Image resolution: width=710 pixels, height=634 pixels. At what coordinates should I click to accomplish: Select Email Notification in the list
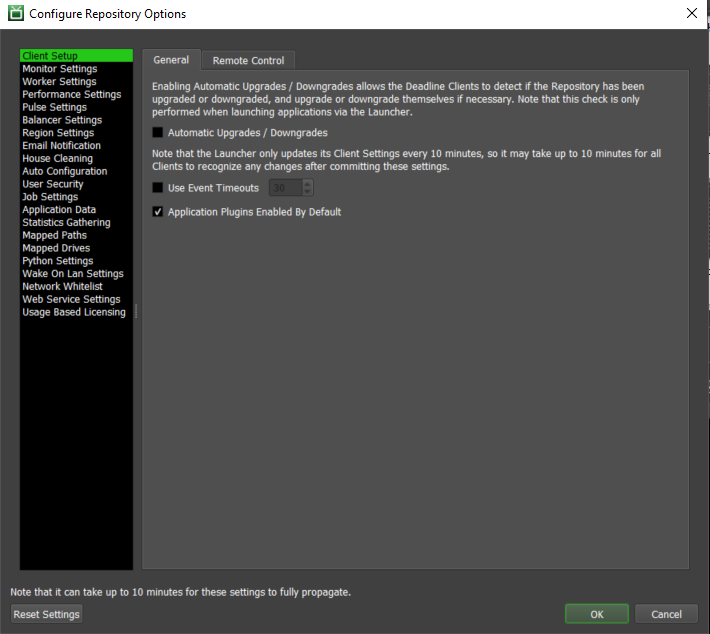click(76, 145)
